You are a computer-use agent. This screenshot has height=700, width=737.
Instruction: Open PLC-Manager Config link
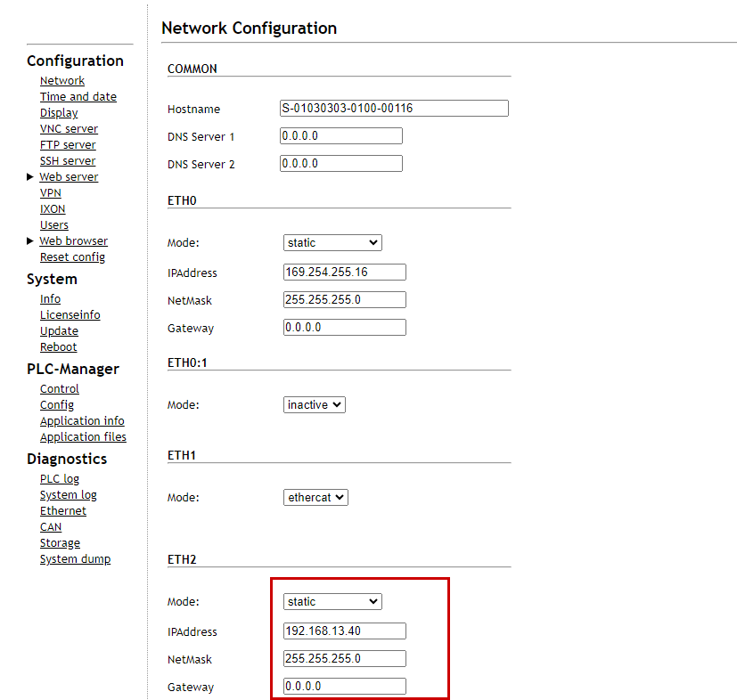point(57,405)
